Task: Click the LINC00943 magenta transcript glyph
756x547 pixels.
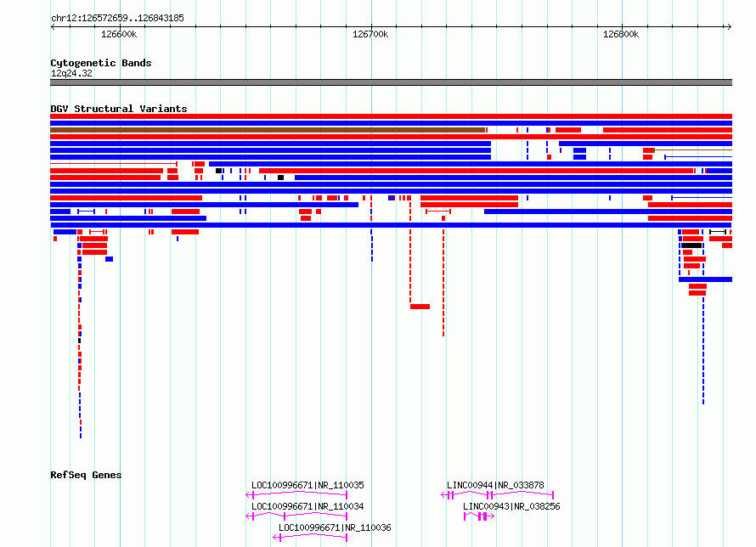Action: [x=479, y=516]
